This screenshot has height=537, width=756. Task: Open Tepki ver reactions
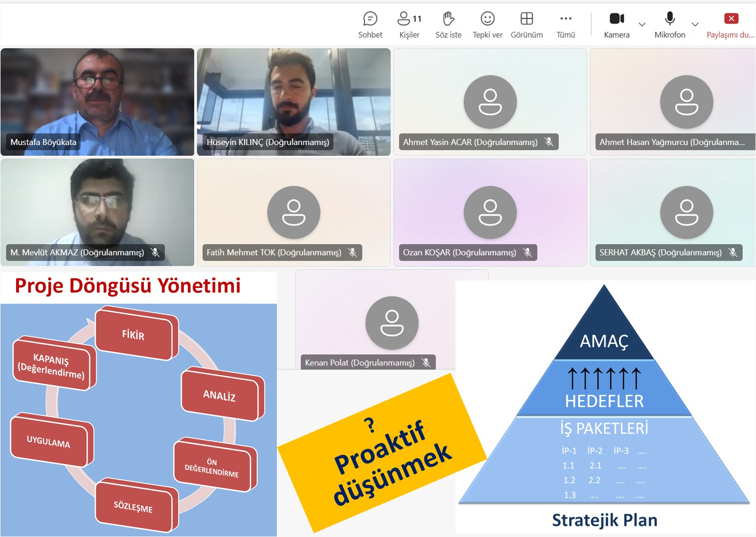coord(487,25)
